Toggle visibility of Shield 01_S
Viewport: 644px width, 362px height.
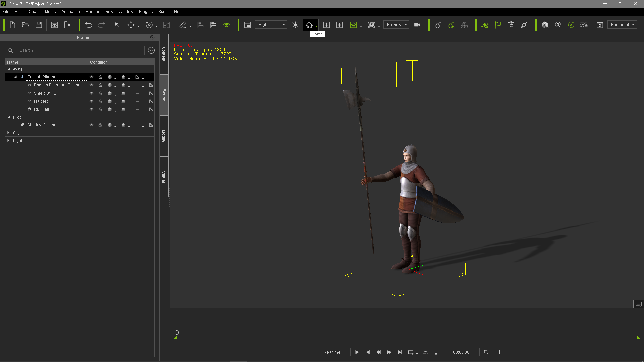click(91, 93)
